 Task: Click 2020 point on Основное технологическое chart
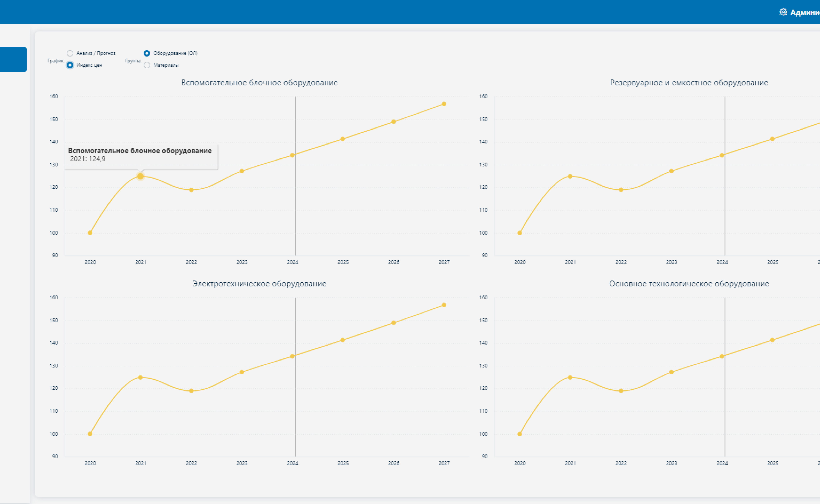pos(520,434)
